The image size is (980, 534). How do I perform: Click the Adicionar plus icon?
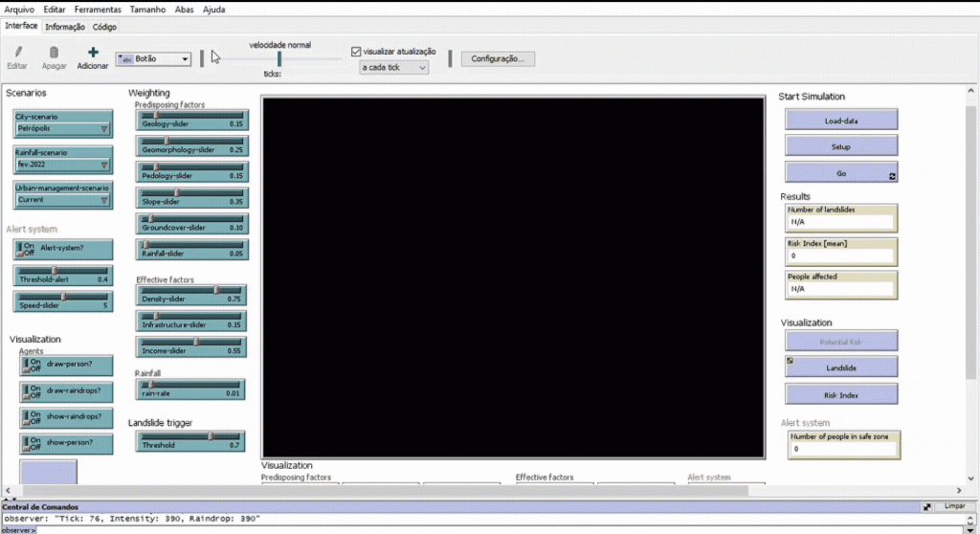point(93,53)
